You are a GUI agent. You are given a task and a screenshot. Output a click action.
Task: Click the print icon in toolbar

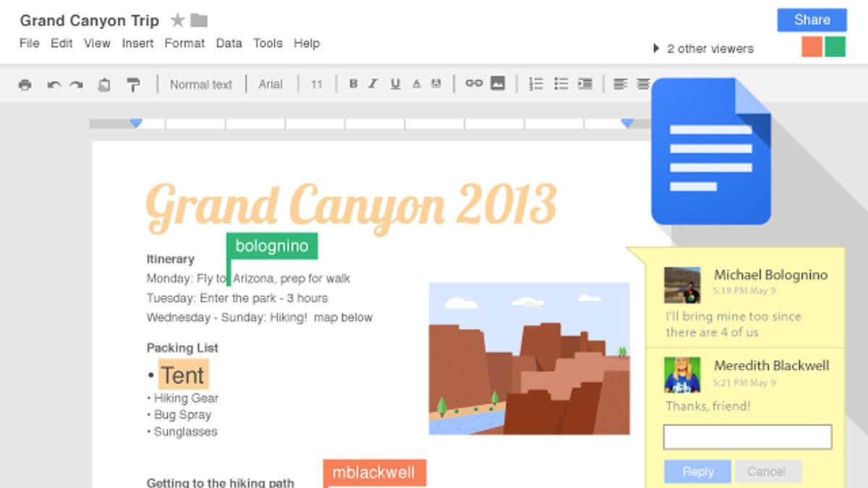point(25,85)
